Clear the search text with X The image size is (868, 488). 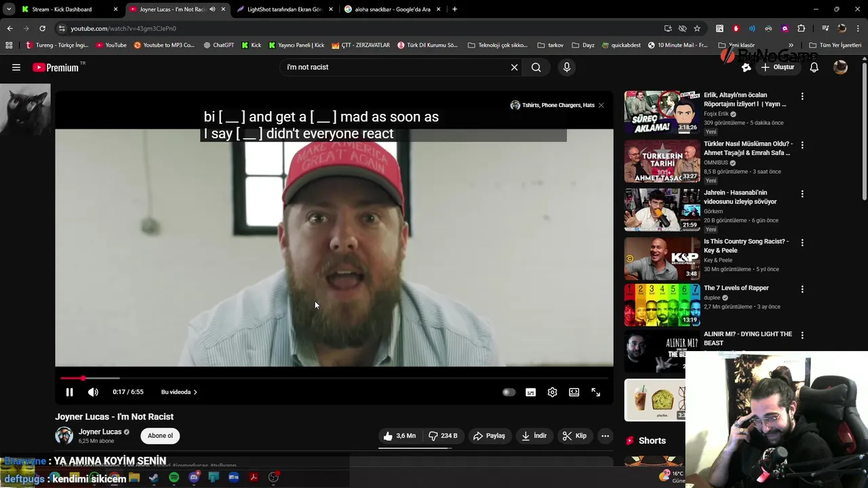514,67
